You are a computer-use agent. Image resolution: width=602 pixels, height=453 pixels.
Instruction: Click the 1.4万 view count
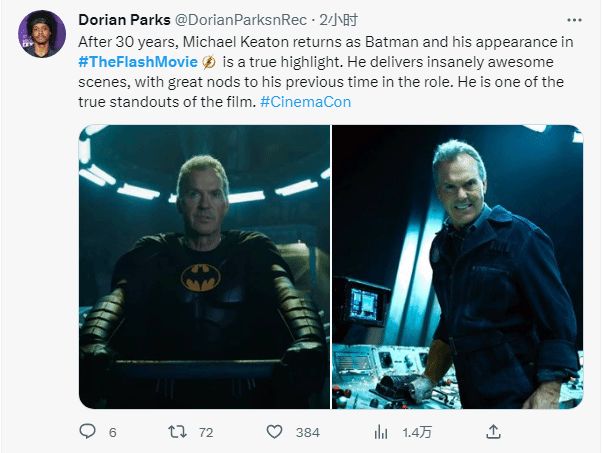[416, 433]
